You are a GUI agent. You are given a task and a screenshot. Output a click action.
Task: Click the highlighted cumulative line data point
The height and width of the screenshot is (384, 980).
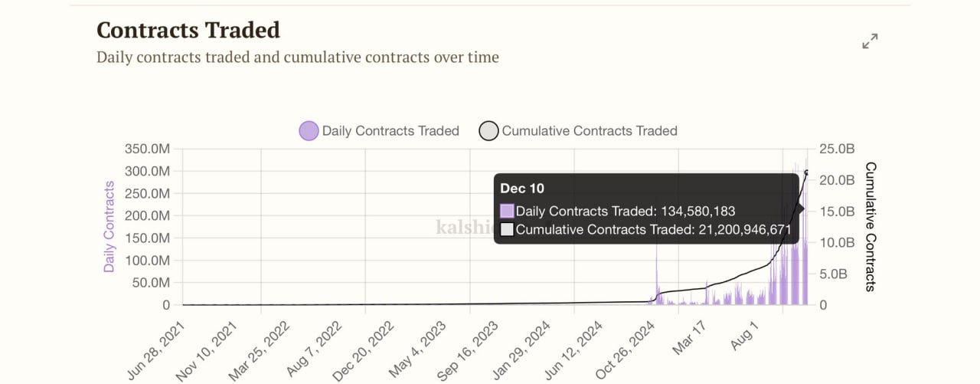coord(806,172)
